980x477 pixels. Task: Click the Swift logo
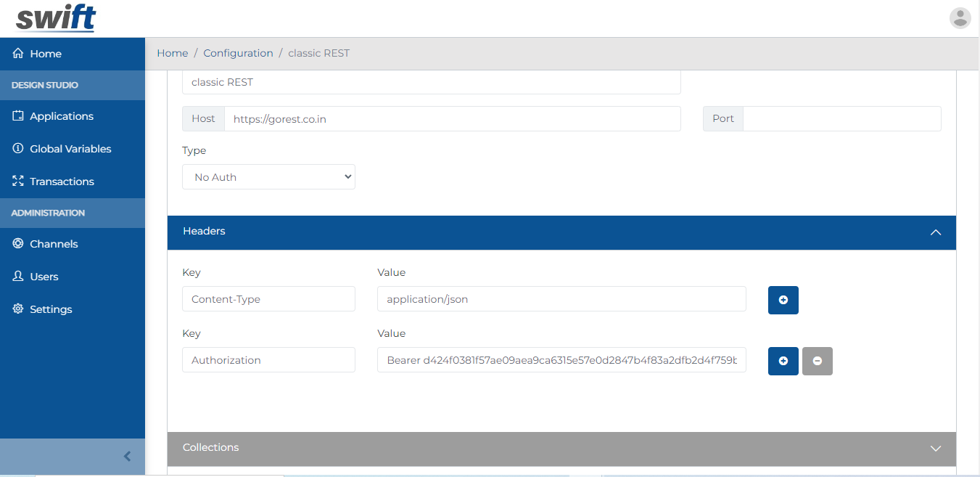pyautogui.click(x=56, y=19)
